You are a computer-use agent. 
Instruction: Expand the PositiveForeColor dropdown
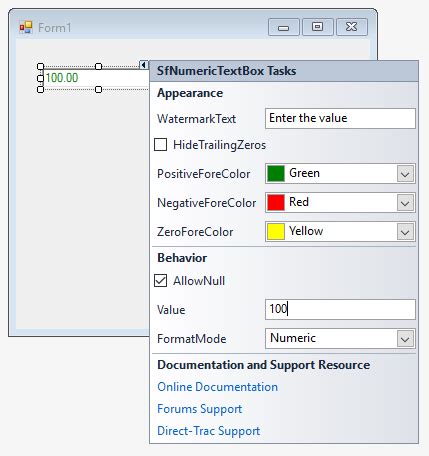[x=405, y=174]
